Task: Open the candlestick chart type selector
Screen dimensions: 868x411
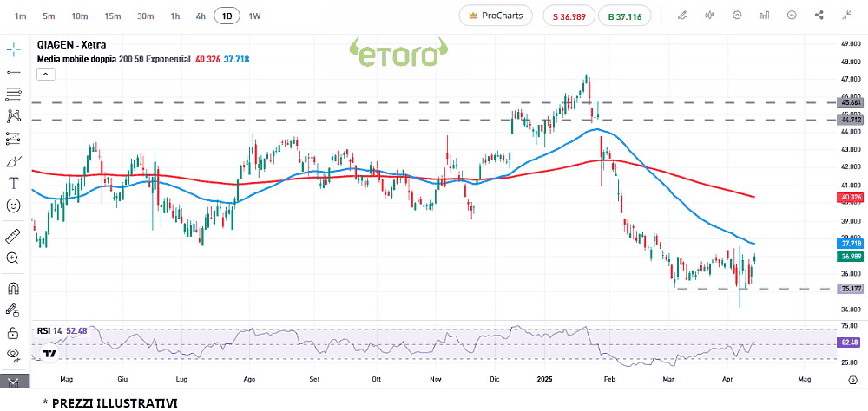Action: [x=710, y=16]
